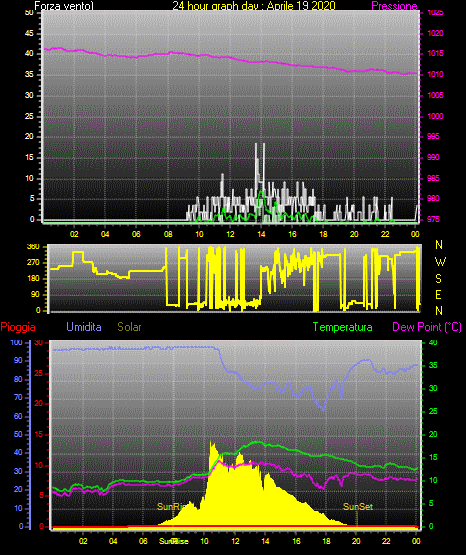Click the Pressione legend label
466x555 pixels.
pyautogui.click(x=394, y=6)
